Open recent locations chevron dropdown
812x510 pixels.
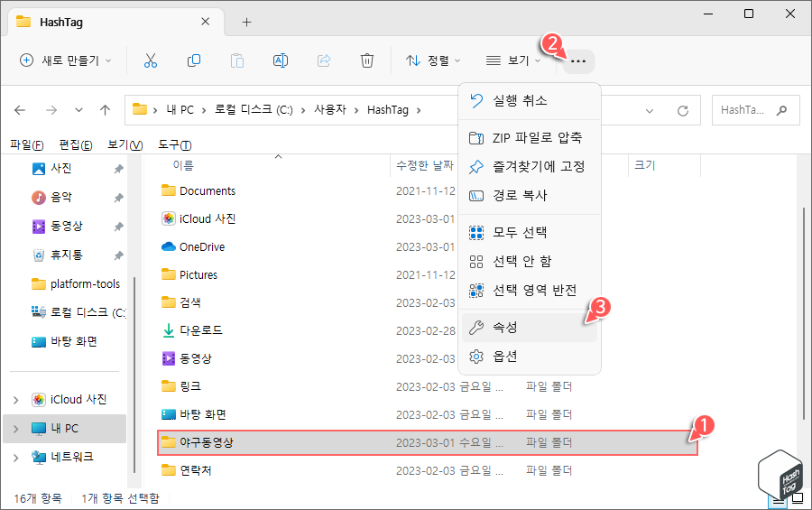click(78, 110)
